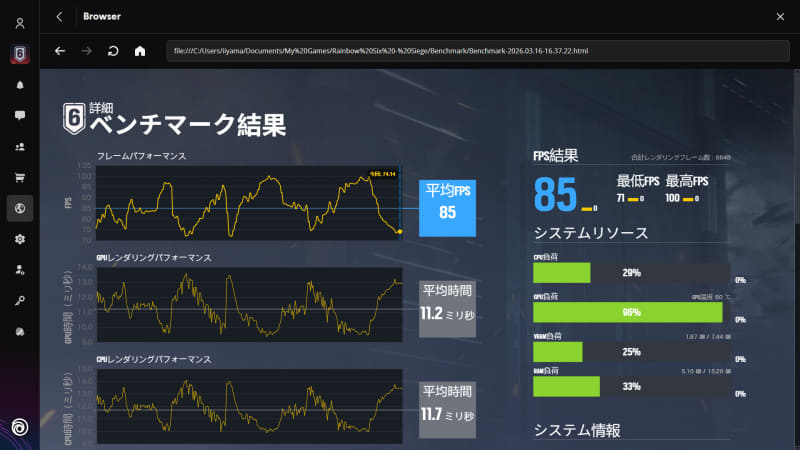
Task: Click the FPS結果 heading
Action: point(556,156)
